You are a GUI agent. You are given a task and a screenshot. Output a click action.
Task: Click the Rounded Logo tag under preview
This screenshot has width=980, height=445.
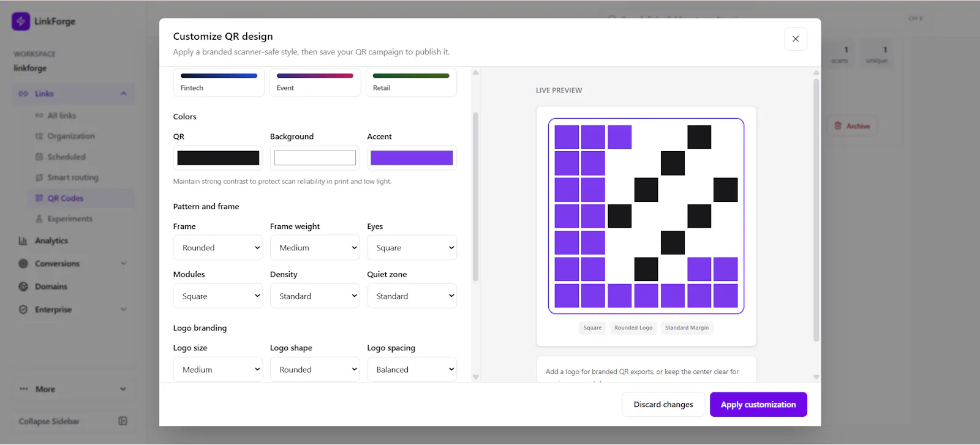coord(633,327)
